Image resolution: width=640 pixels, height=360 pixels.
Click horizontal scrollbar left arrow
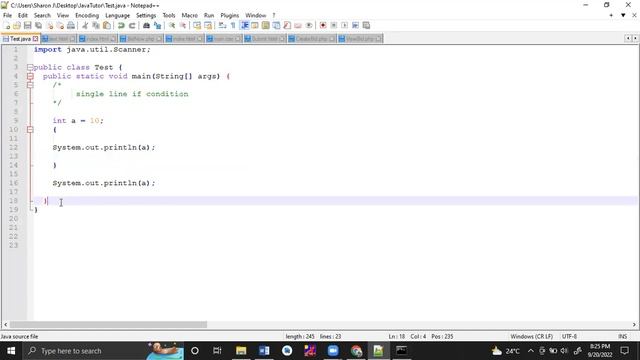pos(5,324)
